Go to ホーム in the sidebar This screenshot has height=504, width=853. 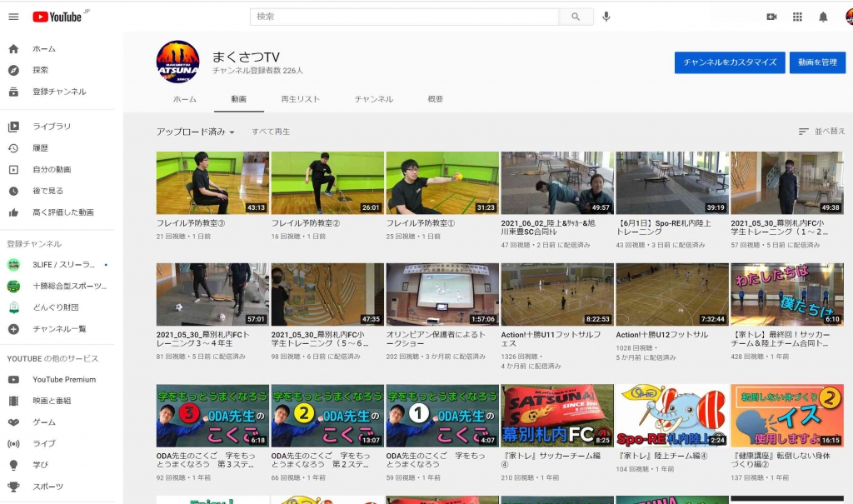[x=44, y=49]
